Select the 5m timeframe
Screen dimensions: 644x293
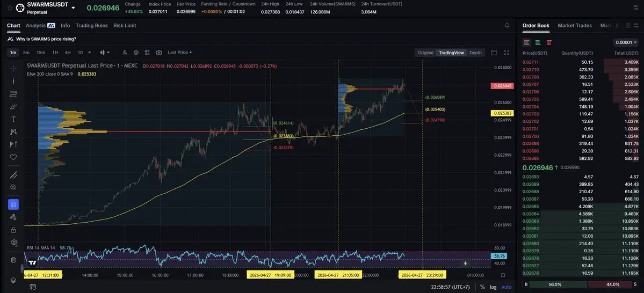[26, 53]
